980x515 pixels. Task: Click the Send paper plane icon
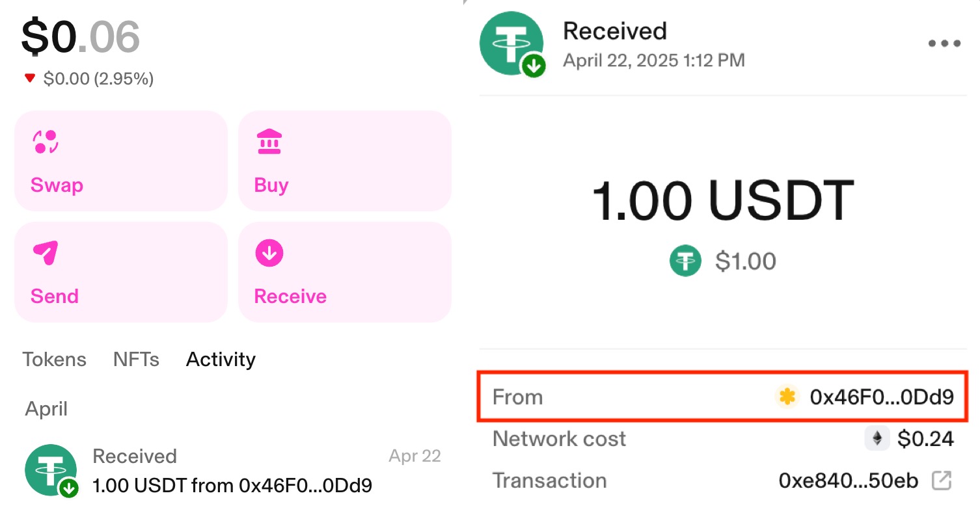tap(46, 253)
